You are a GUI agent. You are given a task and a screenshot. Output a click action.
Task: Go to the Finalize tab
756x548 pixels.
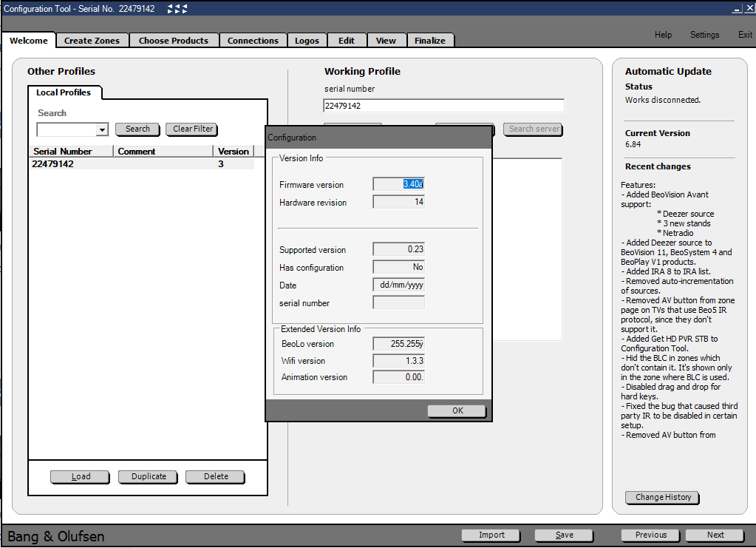[x=429, y=41]
